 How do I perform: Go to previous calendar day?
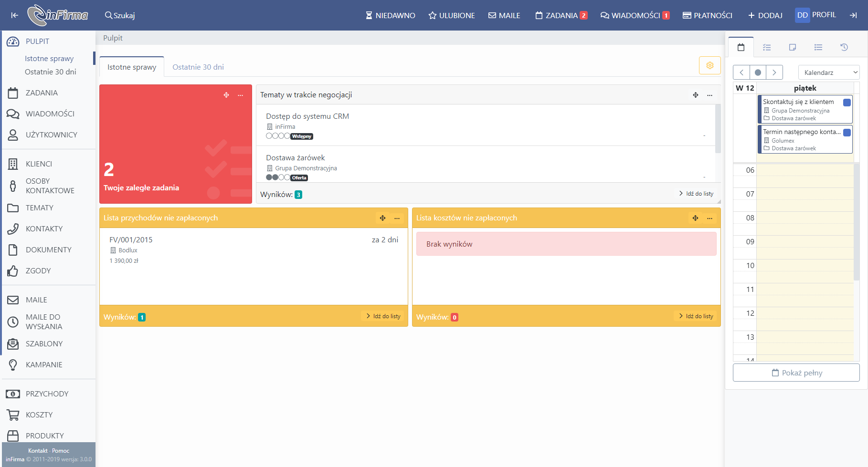click(741, 73)
